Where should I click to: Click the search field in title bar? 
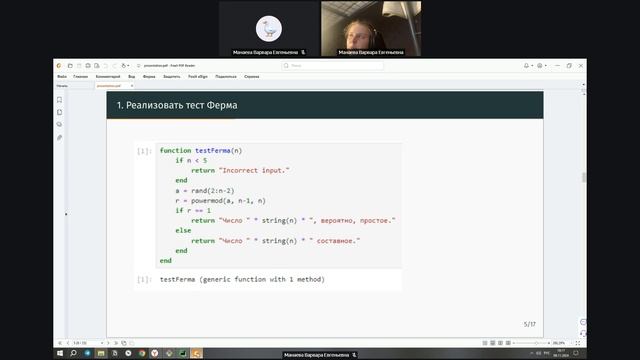click(x=332, y=66)
